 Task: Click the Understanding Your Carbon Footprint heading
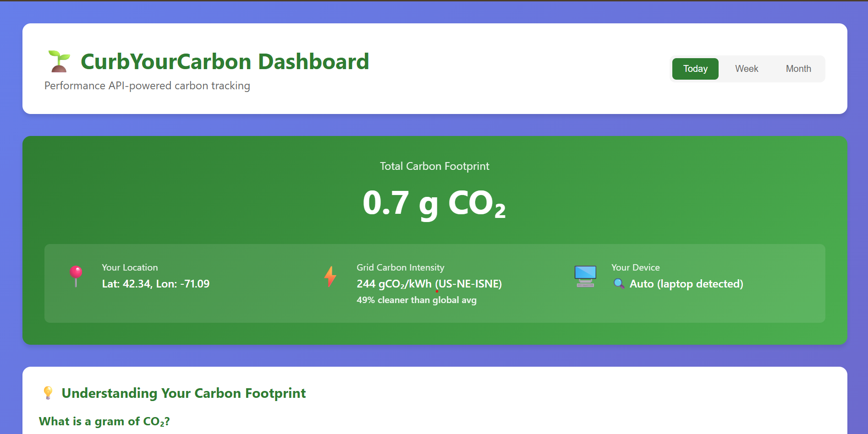pos(184,393)
